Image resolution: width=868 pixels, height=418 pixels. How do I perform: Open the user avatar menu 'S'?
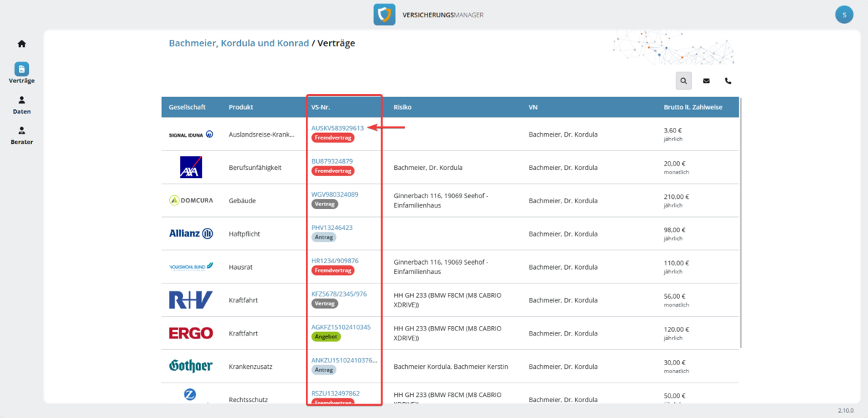[x=844, y=14]
